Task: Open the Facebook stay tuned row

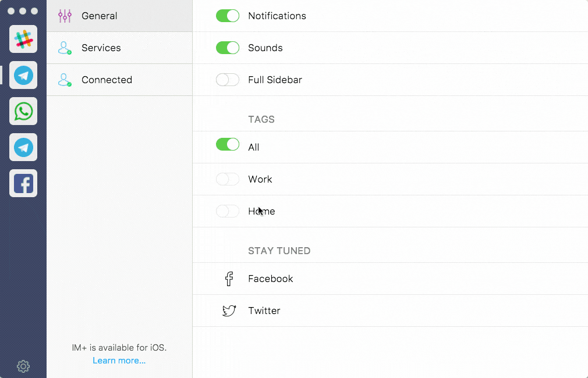Action: (390, 279)
